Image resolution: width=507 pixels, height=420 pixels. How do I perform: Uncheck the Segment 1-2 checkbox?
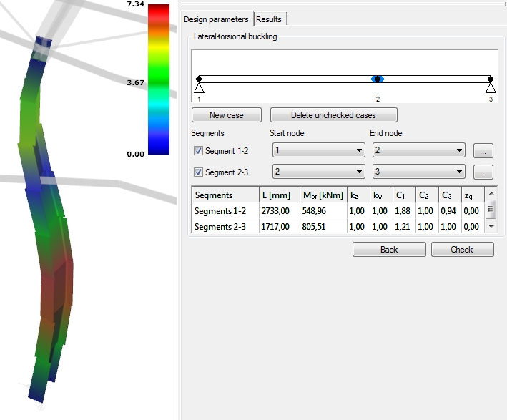198,150
